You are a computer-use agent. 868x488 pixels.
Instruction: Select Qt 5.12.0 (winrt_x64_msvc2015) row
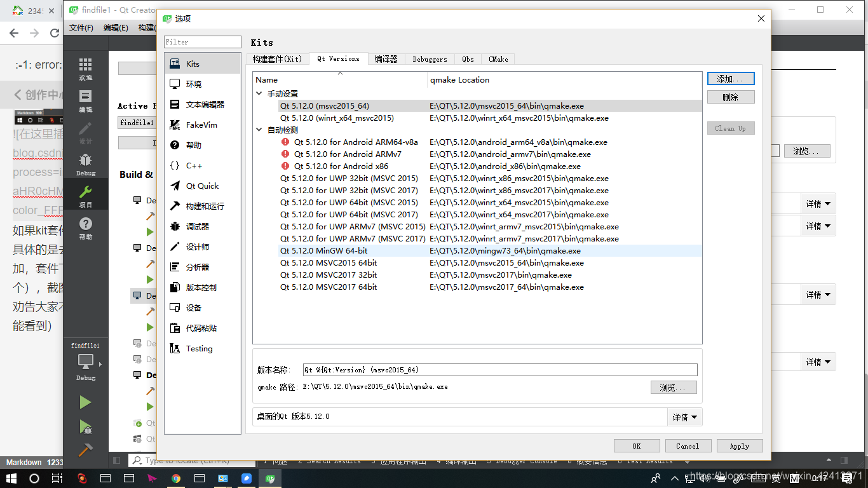tap(478, 118)
